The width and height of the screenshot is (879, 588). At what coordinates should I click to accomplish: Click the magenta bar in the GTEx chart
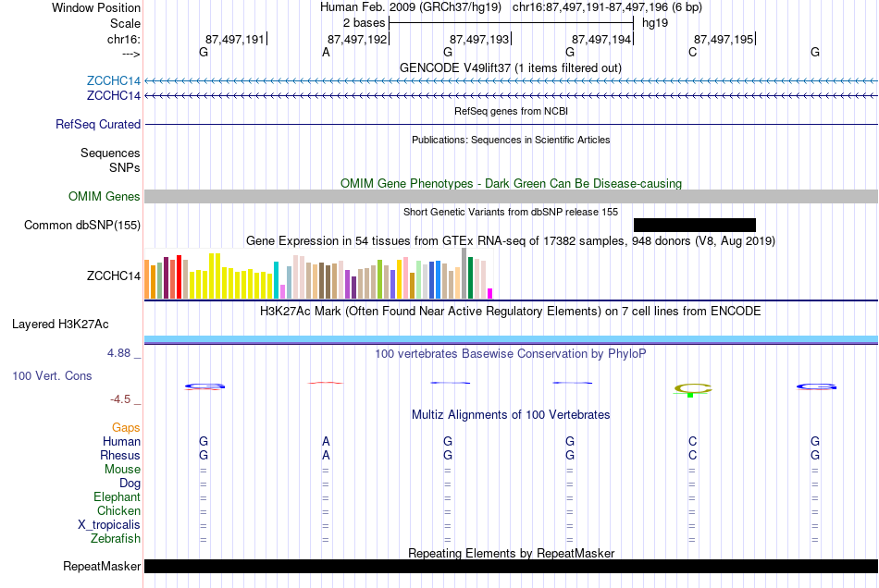point(490,293)
